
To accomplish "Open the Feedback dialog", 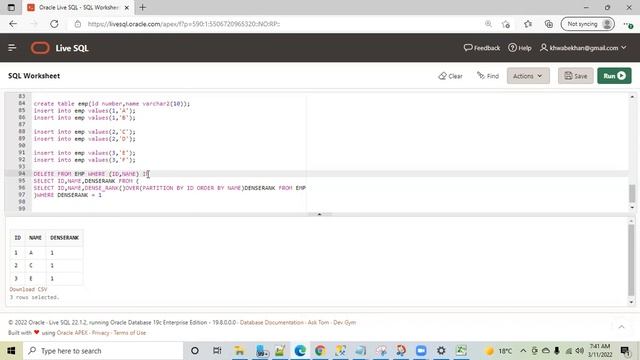I will click(x=482, y=48).
